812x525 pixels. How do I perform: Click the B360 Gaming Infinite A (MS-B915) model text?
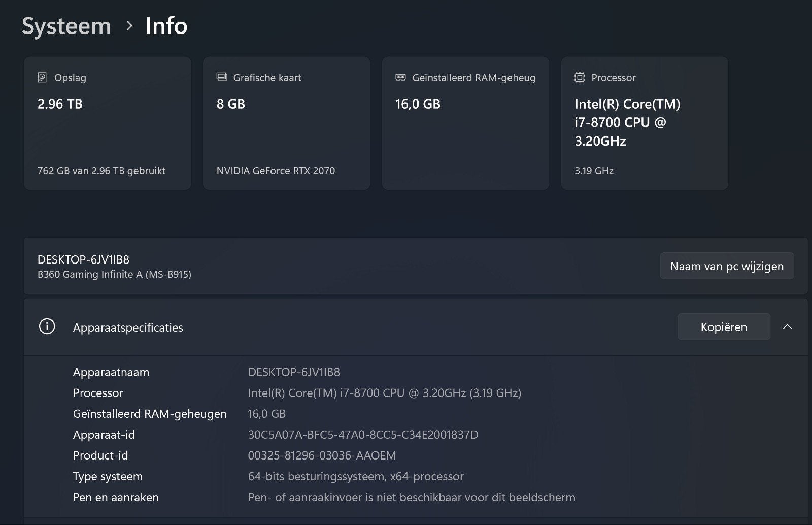114,274
